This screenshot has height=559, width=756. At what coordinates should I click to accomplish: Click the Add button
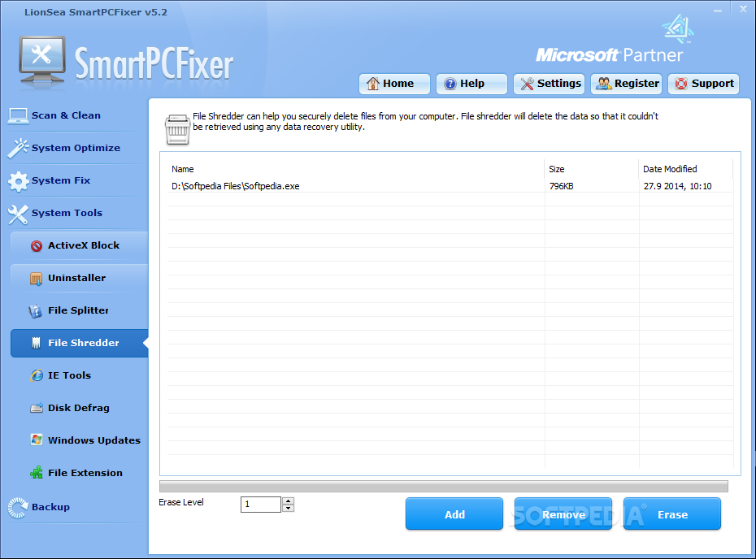tap(454, 513)
